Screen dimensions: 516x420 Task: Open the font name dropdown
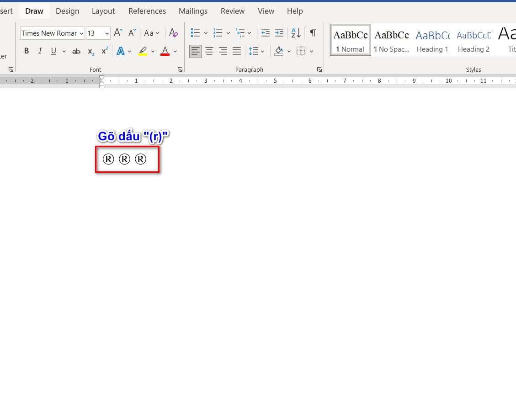pos(81,33)
